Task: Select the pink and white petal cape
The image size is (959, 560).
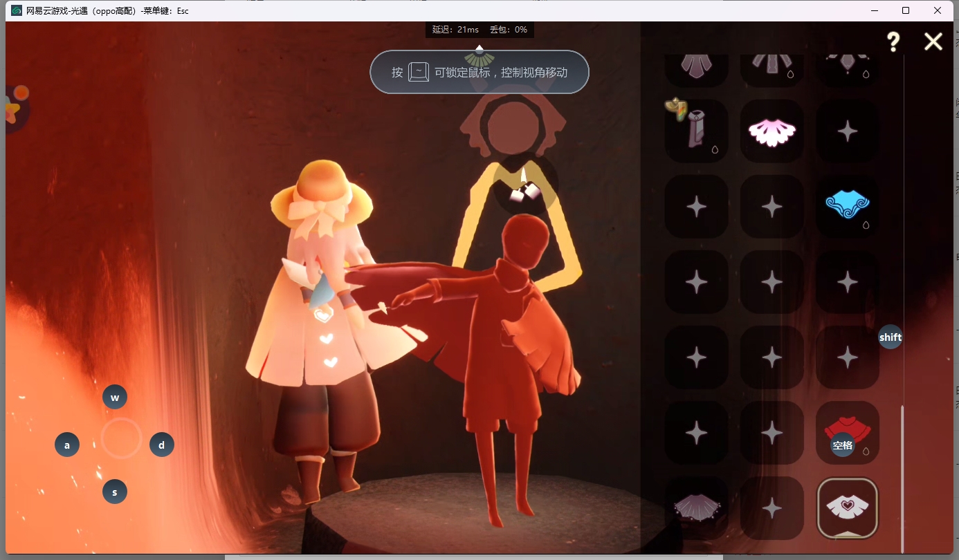Action: pyautogui.click(x=772, y=131)
